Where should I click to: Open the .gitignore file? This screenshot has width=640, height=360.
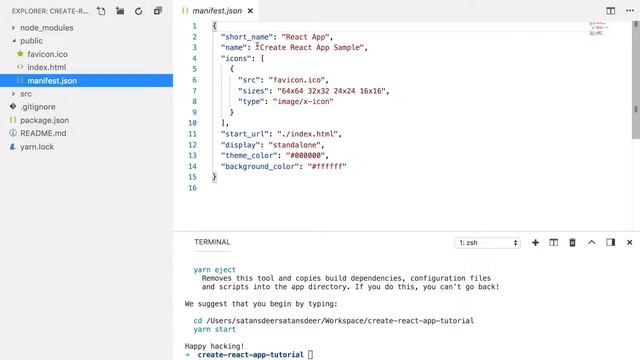[38, 107]
